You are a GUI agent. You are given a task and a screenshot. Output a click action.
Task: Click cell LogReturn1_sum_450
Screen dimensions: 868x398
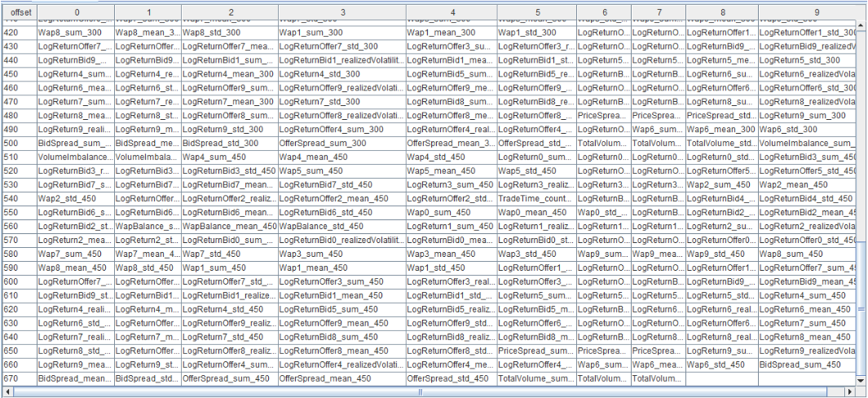[x=452, y=226]
